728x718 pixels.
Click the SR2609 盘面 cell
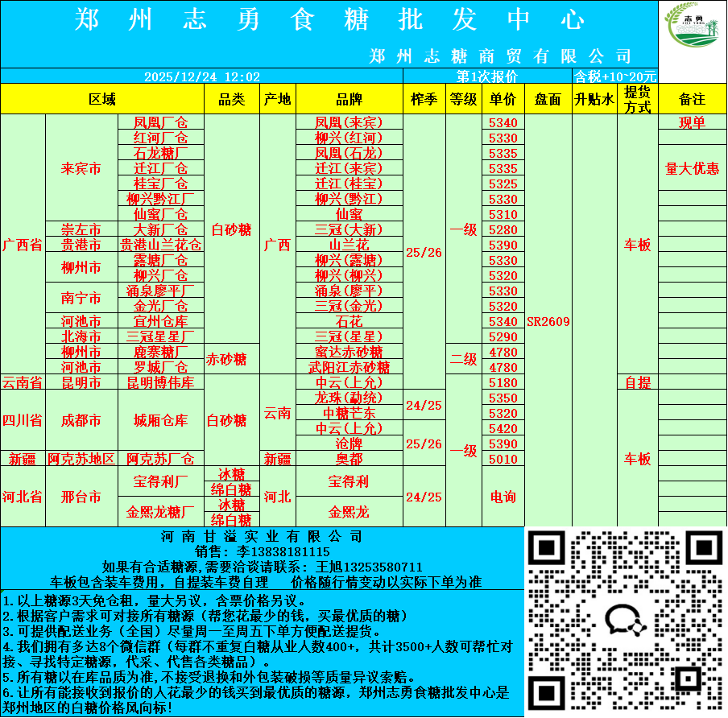[548, 321]
